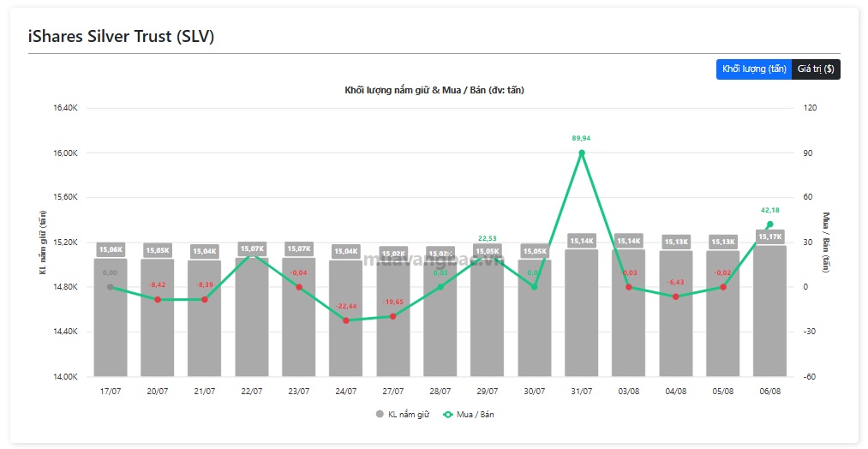868x449 pixels.
Task: Click the -0,02 red point on 05/08
Action: tap(722, 287)
